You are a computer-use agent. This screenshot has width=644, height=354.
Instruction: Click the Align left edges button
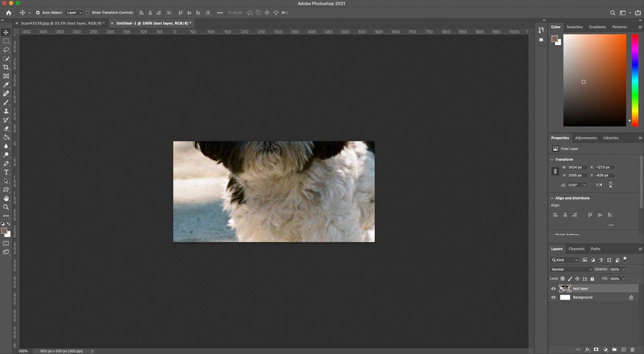[555, 215]
